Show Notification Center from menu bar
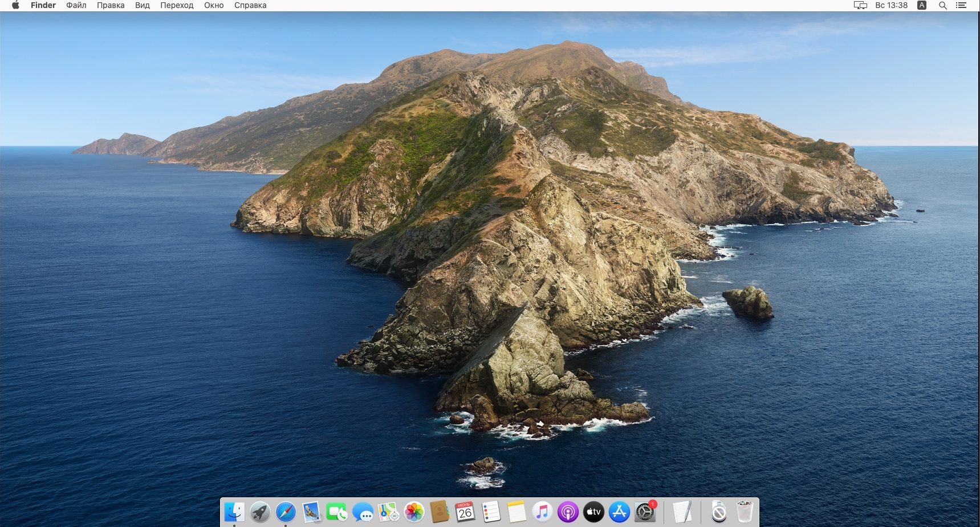The image size is (980, 527). (961, 5)
